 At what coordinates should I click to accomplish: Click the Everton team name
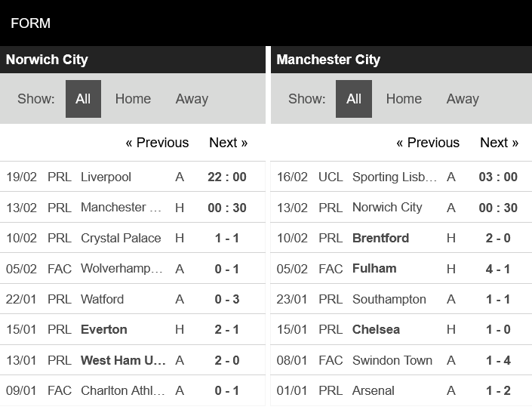pyautogui.click(x=104, y=329)
